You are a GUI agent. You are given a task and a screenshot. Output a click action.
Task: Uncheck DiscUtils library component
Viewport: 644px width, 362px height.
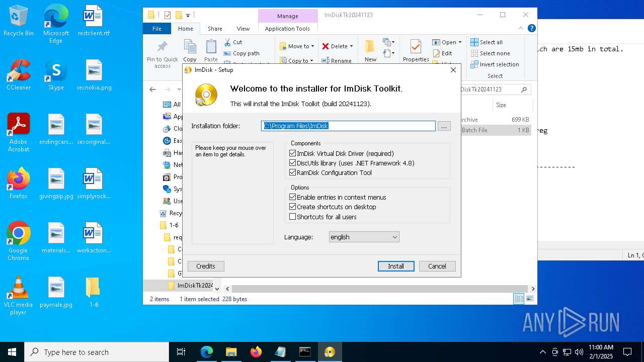pyautogui.click(x=292, y=163)
